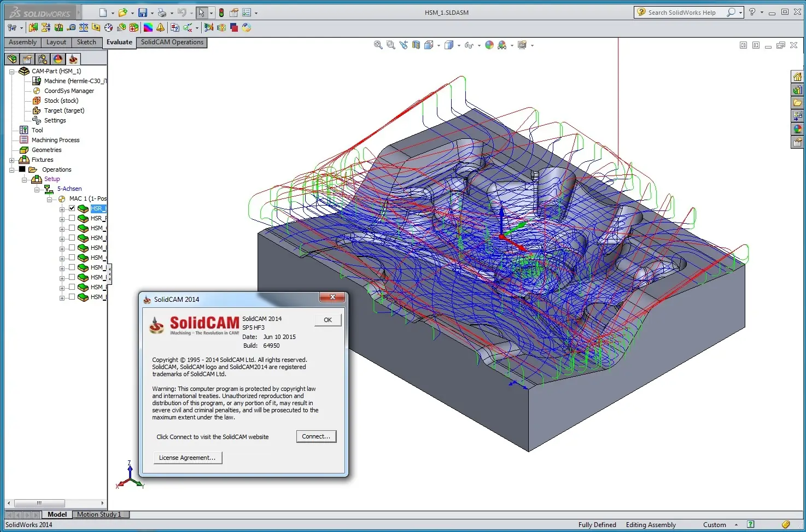The height and width of the screenshot is (532, 806).
Task: Open Apply Scene icon
Action: coord(502,45)
